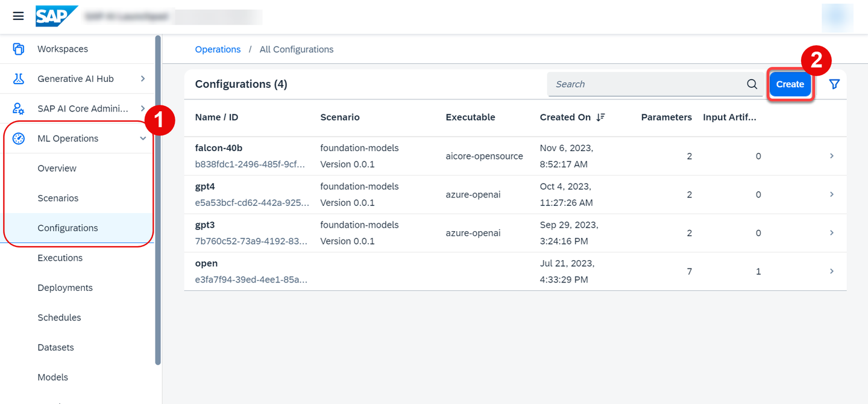Viewport: 868px width, 404px height.
Task: Open Models in the sidebar
Action: click(52, 378)
